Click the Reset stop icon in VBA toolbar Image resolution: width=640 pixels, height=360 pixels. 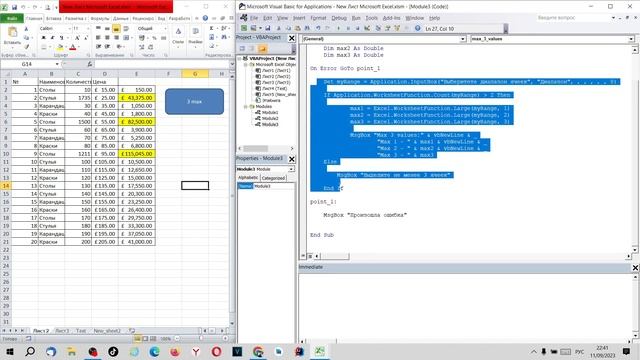tap(358, 28)
